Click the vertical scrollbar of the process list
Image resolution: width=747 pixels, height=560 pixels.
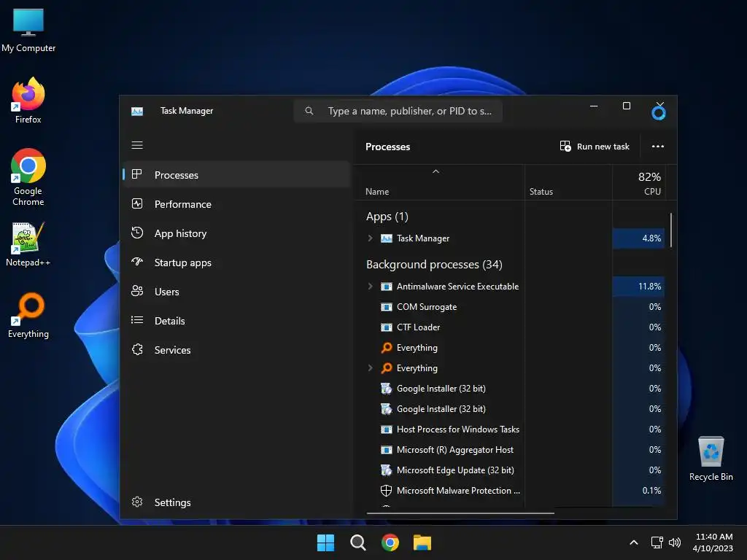click(x=671, y=230)
